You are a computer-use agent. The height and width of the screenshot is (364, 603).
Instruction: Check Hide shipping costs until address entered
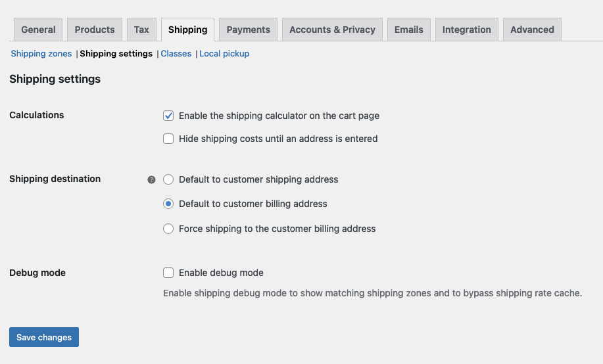coord(168,139)
